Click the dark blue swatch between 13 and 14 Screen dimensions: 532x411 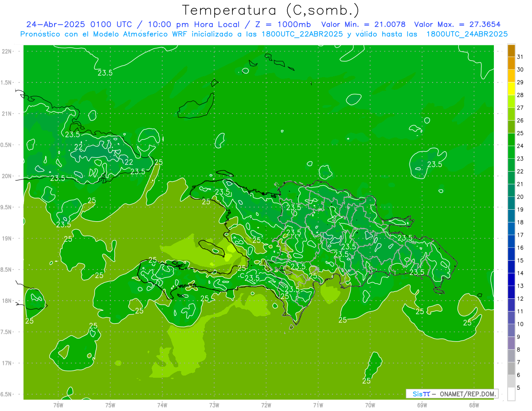511,279
